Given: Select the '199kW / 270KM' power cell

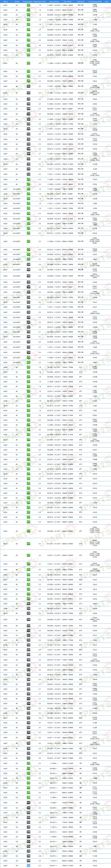Looking at the screenshot, I should click(x=67, y=798).
